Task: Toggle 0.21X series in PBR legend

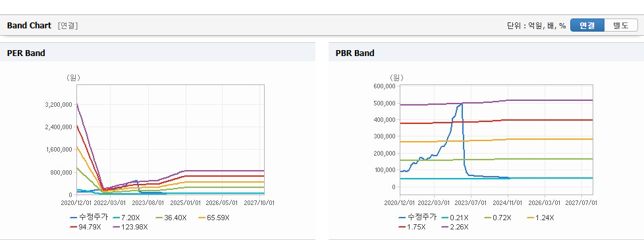Action: click(456, 218)
